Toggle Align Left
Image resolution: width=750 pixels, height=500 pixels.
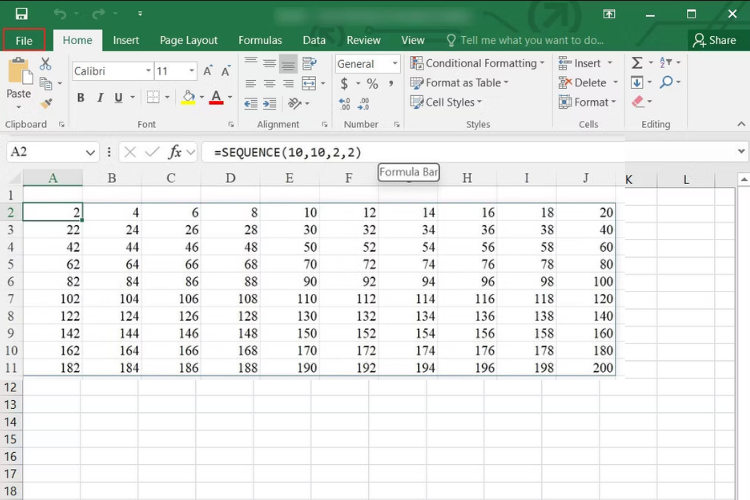click(x=251, y=84)
